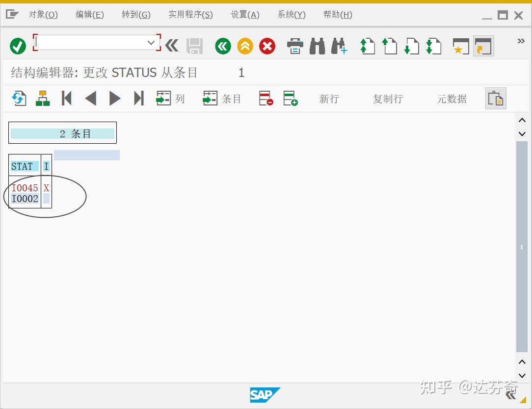Click the favorites star icon
Screen dimensions: 532x409
coord(460,46)
